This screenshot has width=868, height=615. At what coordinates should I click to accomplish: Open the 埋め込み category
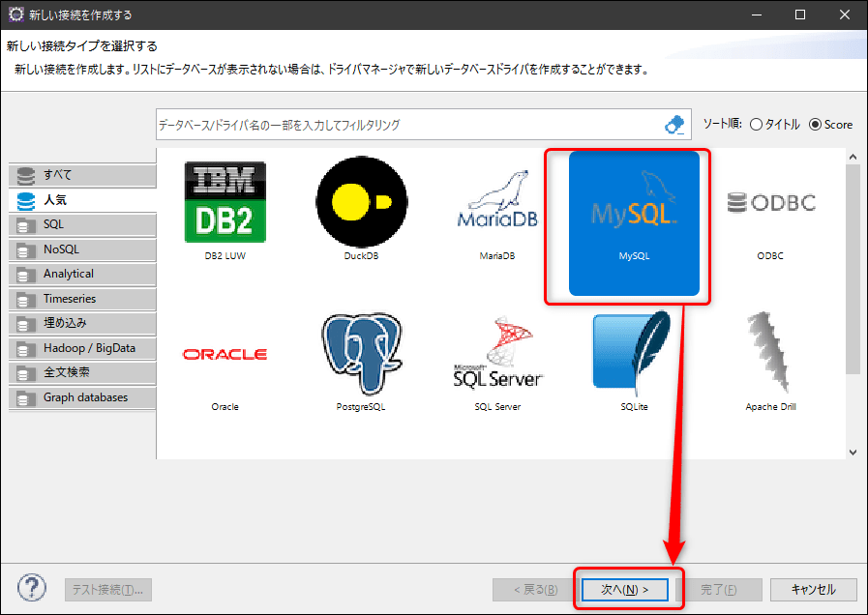click(x=82, y=323)
